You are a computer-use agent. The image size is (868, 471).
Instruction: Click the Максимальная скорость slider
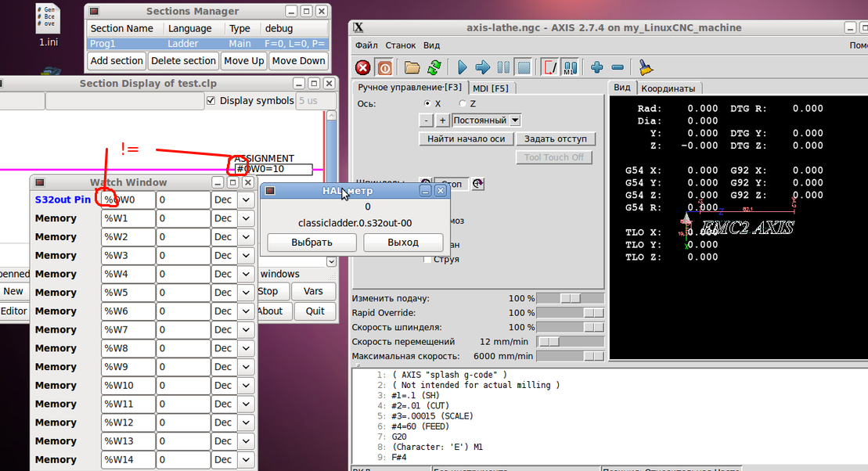[570, 356]
